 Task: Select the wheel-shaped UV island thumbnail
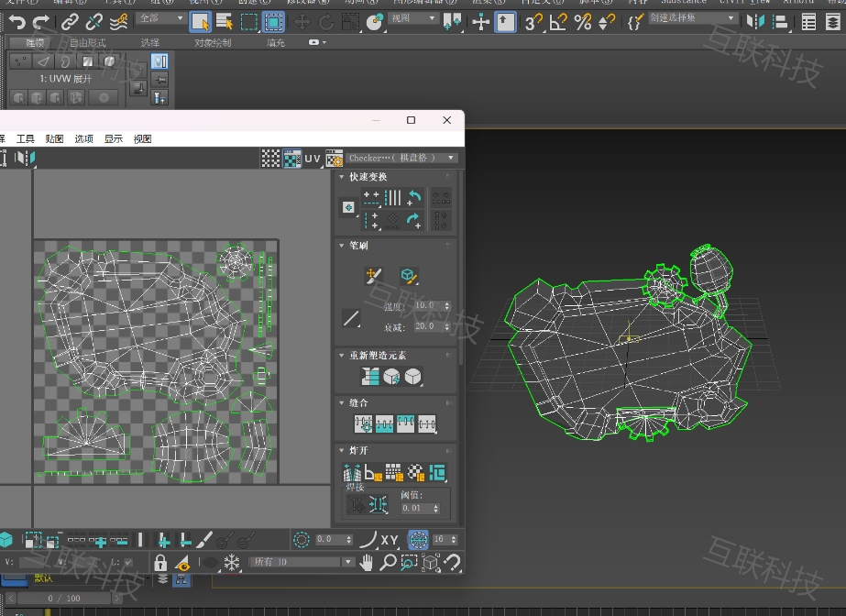point(236,261)
